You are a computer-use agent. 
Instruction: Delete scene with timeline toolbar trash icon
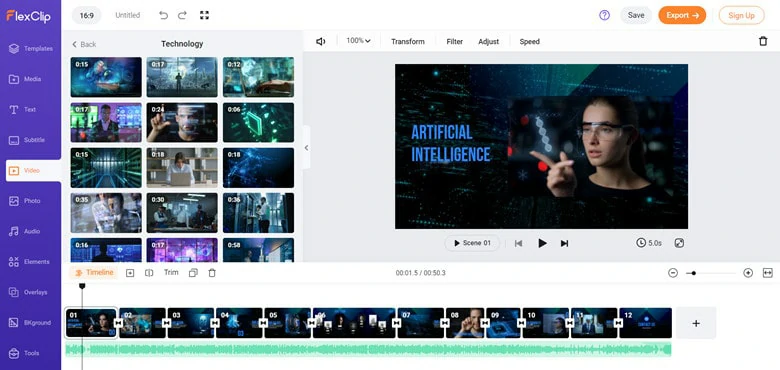pyautogui.click(x=212, y=273)
